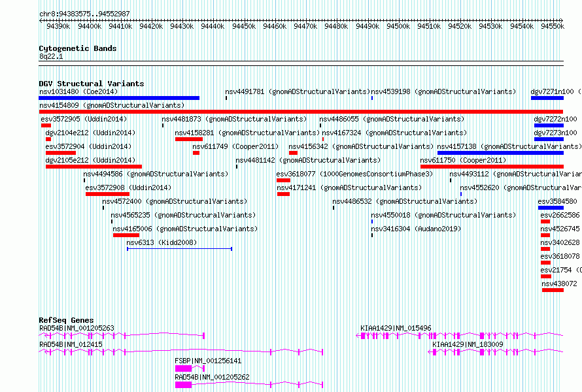The image size is (582, 392).
Task: Click the RefSeq Genes track title
Action: point(66,320)
